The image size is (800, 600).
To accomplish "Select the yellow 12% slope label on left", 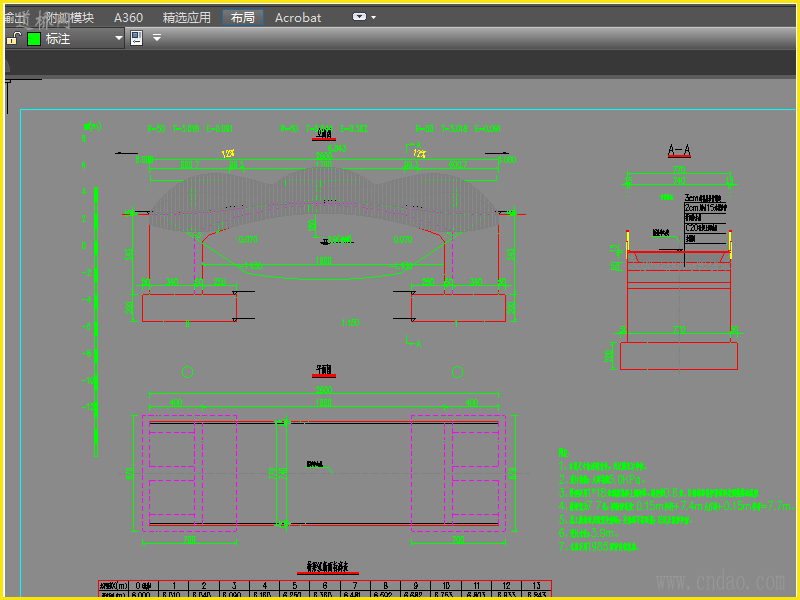I will click(230, 153).
